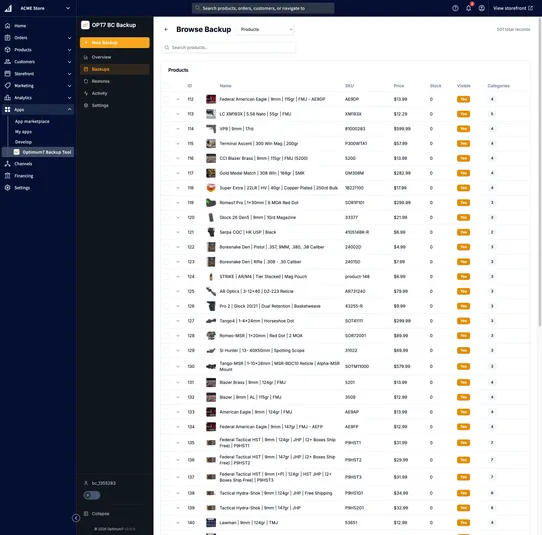Viewport: 542px width, 535px height.
Task: Open App marketplace submenu item
Action: 32,121
